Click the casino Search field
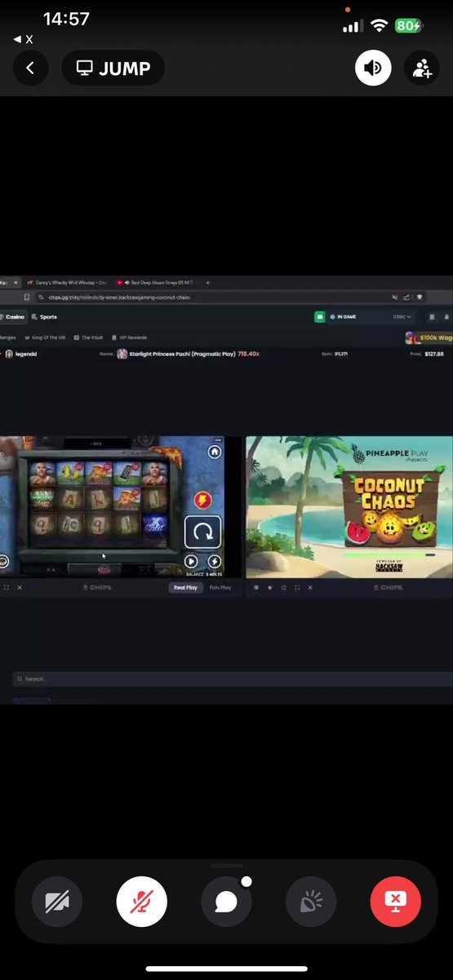Image resolution: width=453 pixels, height=980 pixels. pyautogui.click(x=233, y=679)
